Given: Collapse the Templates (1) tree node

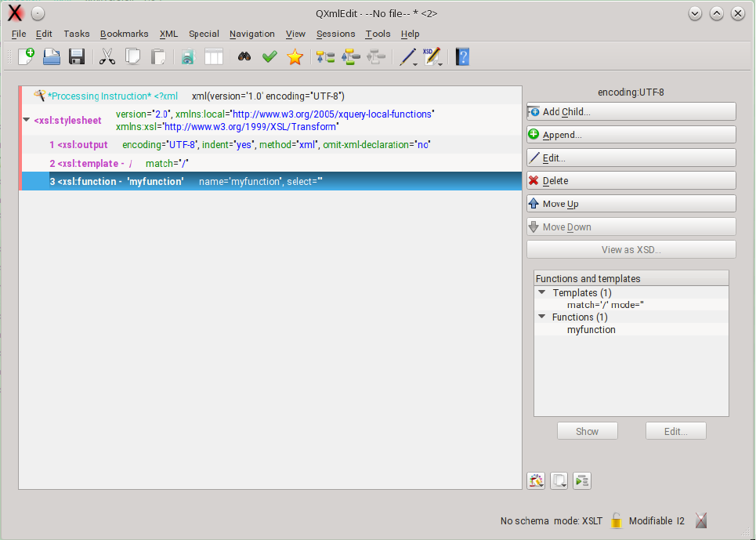Looking at the screenshot, I should [542, 292].
